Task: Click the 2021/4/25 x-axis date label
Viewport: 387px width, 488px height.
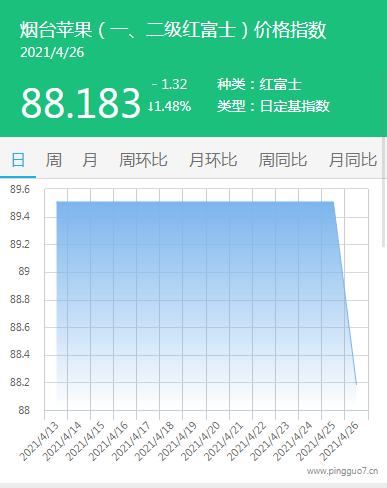Action: [x=317, y=441]
